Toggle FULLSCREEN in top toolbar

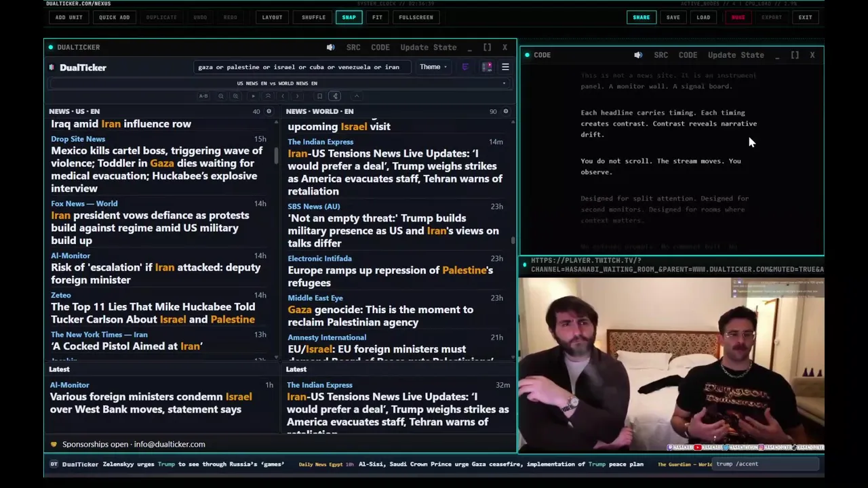[x=416, y=17]
